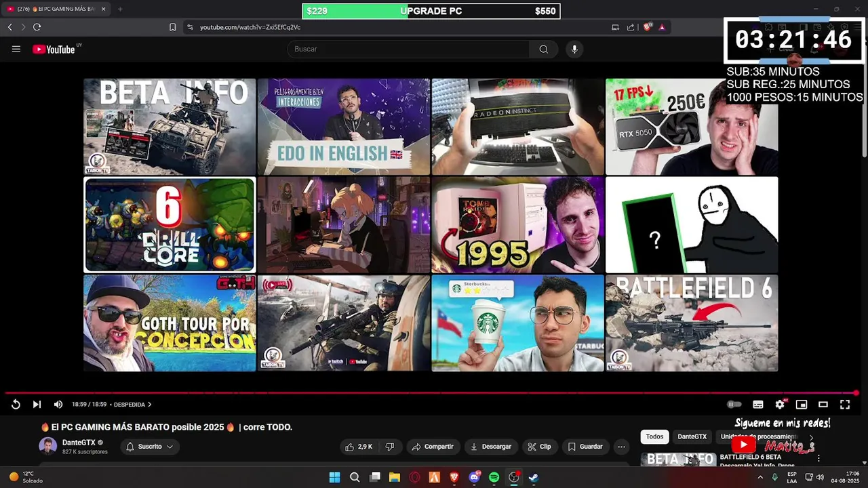
Task: Click the video progress bar
Action: (431, 393)
